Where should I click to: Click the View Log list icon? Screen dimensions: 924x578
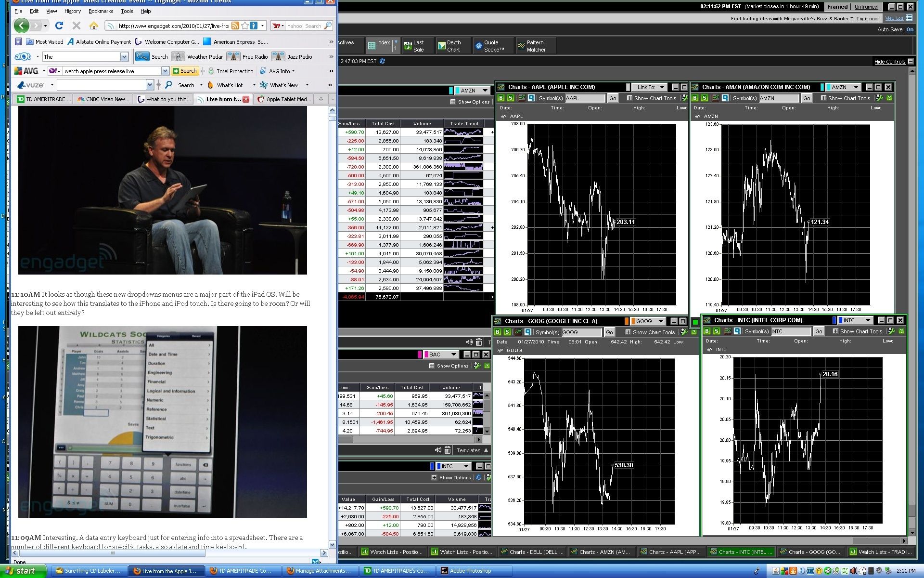tap(909, 18)
